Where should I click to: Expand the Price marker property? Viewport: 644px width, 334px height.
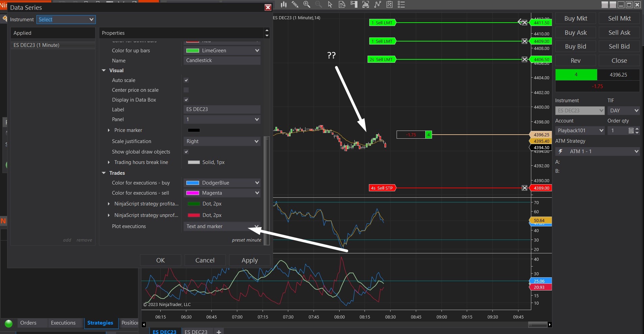(x=109, y=130)
